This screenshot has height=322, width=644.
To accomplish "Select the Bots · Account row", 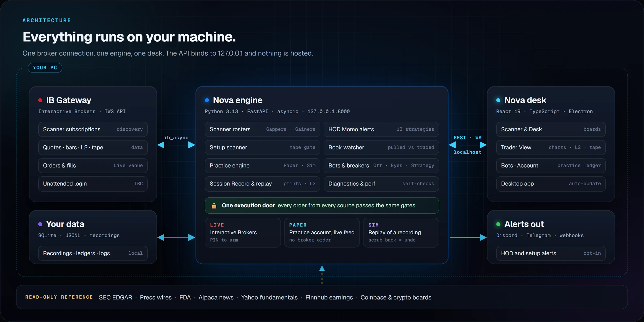I will click(x=551, y=166).
